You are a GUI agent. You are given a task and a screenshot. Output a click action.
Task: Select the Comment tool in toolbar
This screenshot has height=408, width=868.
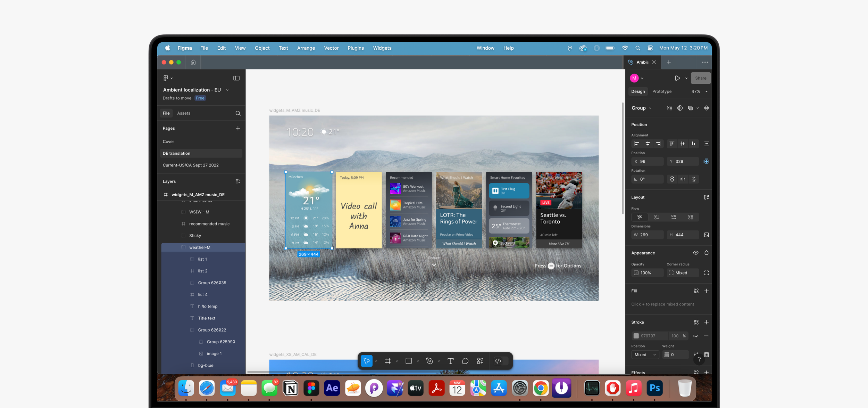click(465, 361)
